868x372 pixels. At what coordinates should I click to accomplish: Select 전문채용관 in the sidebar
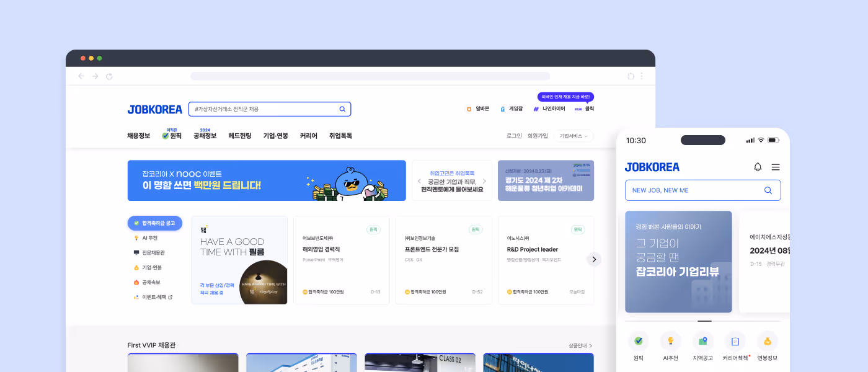coord(149,253)
